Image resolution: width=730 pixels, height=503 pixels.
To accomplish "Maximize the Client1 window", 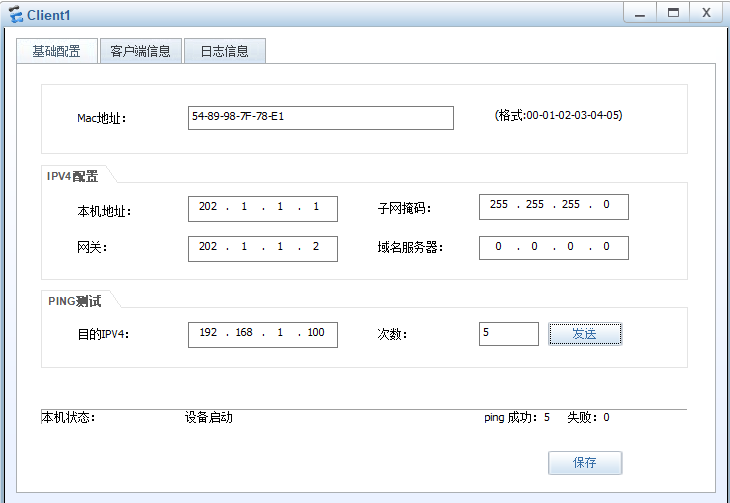I will click(673, 13).
